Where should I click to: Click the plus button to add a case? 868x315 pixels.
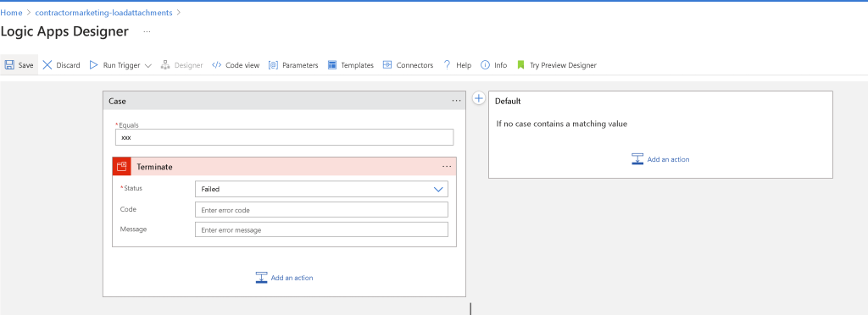point(480,98)
